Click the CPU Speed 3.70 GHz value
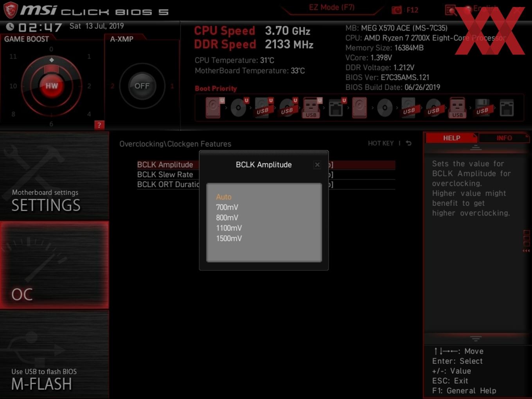Viewport: 532px width, 399px height. [288, 31]
